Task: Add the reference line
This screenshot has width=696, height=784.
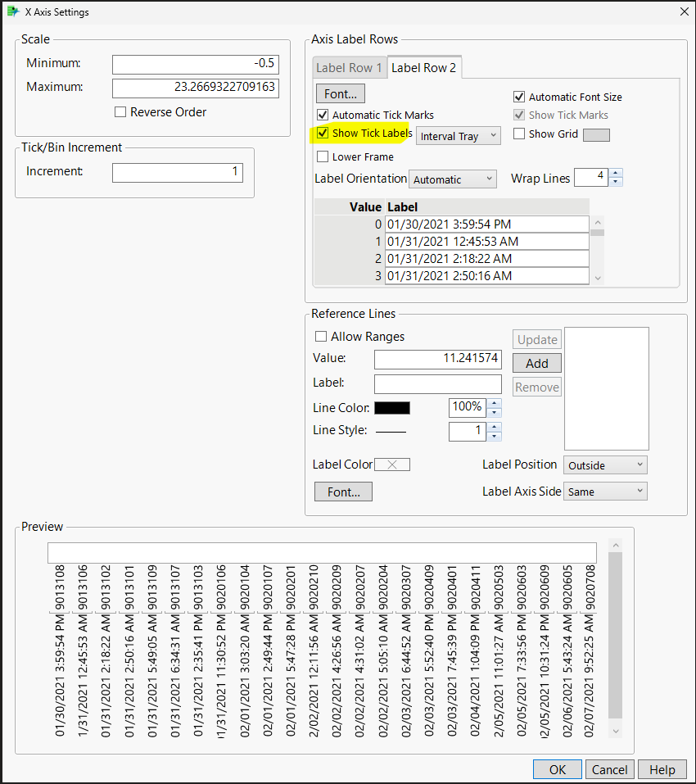Action: click(537, 364)
